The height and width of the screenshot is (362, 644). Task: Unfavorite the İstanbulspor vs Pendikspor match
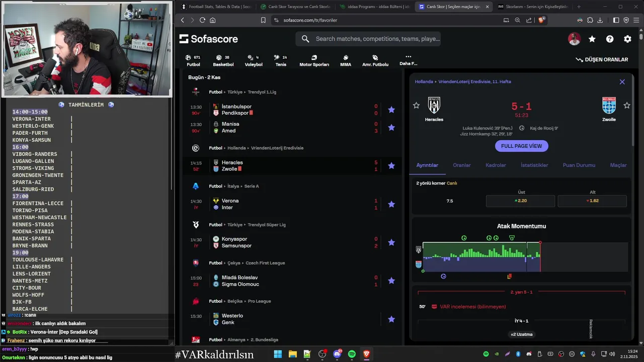[391, 110]
